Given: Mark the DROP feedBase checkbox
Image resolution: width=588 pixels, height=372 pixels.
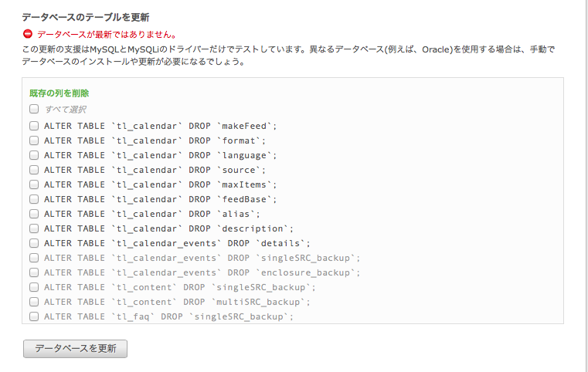Looking at the screenshot, I should [x=34, y=199].
